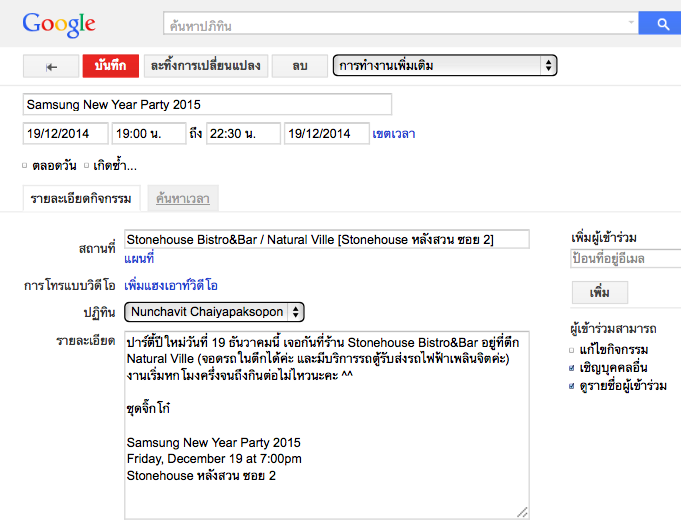The image size is (681, 527).
Task: Switch to the ค้นหาเวลา find a time tab
Action: click(x=183, y=199)
